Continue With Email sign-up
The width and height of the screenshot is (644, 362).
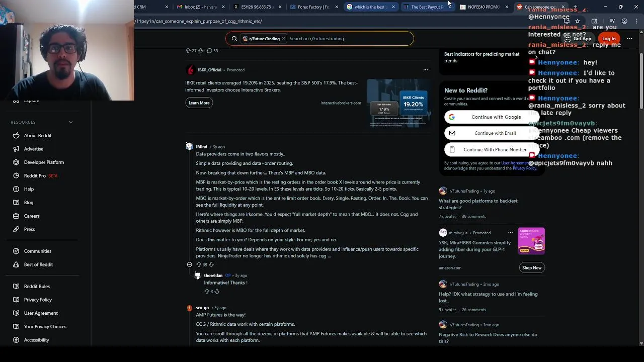(492, 133)
